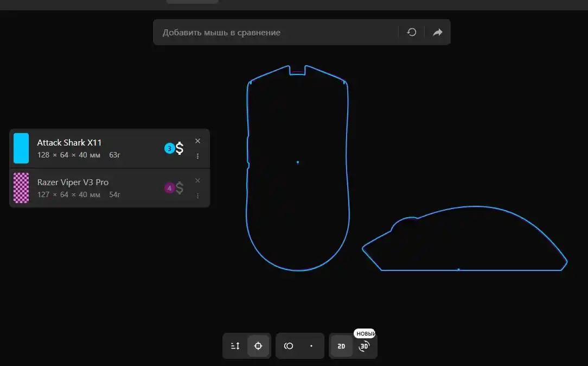Toggle the vertical alignment icon in bottom toolbar
Image resolution: width=588 pixels, height=366 pixels.
(235, 346)
